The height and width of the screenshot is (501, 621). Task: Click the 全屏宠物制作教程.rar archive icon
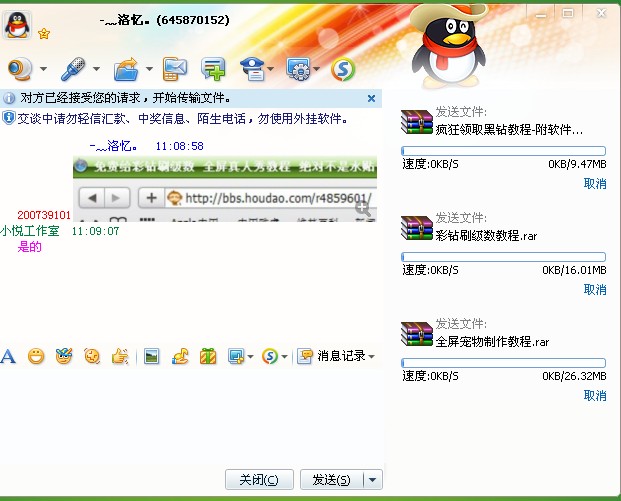click(x=416, y=334)
